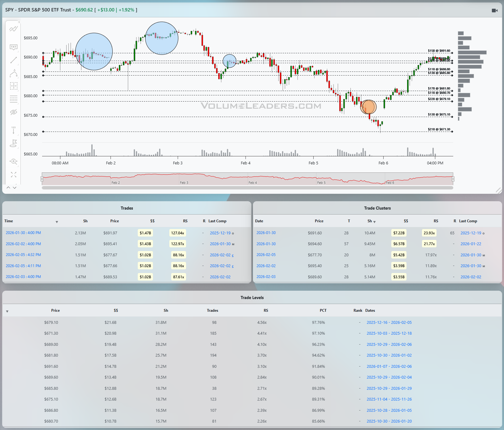Viewport: 504px width, 430px height.
Task: Open dates 2025-10-29 - 2026-02-06
Action: [389, 345]
